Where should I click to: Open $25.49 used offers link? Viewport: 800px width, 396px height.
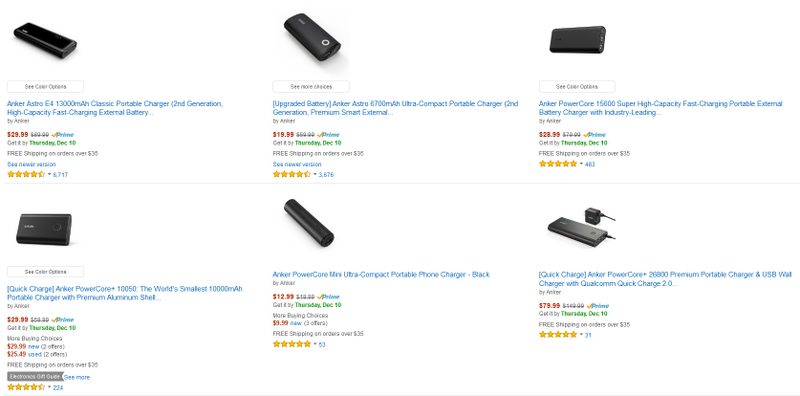35,354
